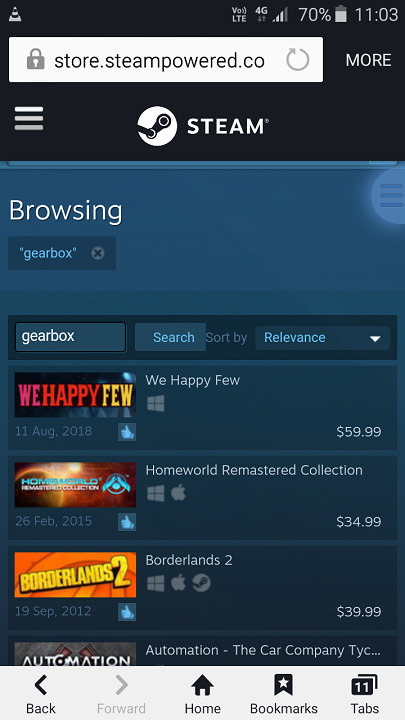Focus the gearbox search text field
Image resolution: width=405 pixels, height=720 pixels.
coord(70,337)
